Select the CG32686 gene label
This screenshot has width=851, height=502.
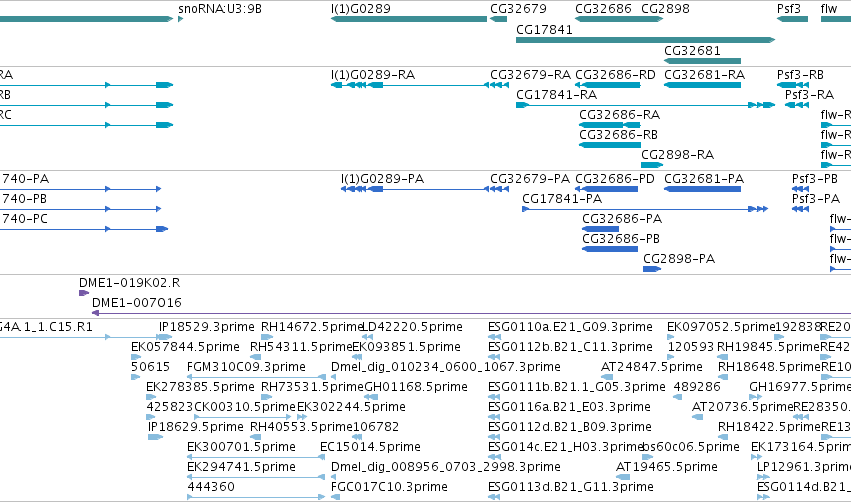pyautogui.click(x=604, y=9)
